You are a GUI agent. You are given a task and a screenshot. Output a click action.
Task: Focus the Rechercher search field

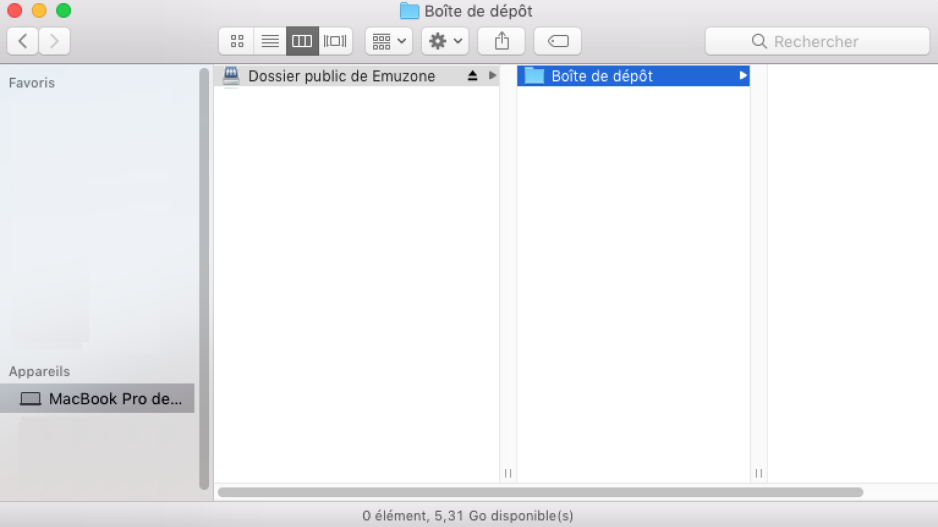(817, 41)
